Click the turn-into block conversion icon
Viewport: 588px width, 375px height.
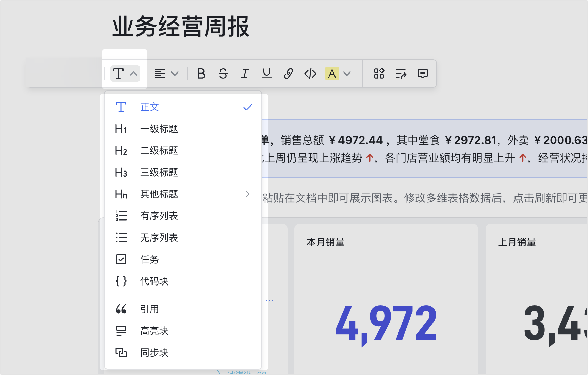[401, 74]
